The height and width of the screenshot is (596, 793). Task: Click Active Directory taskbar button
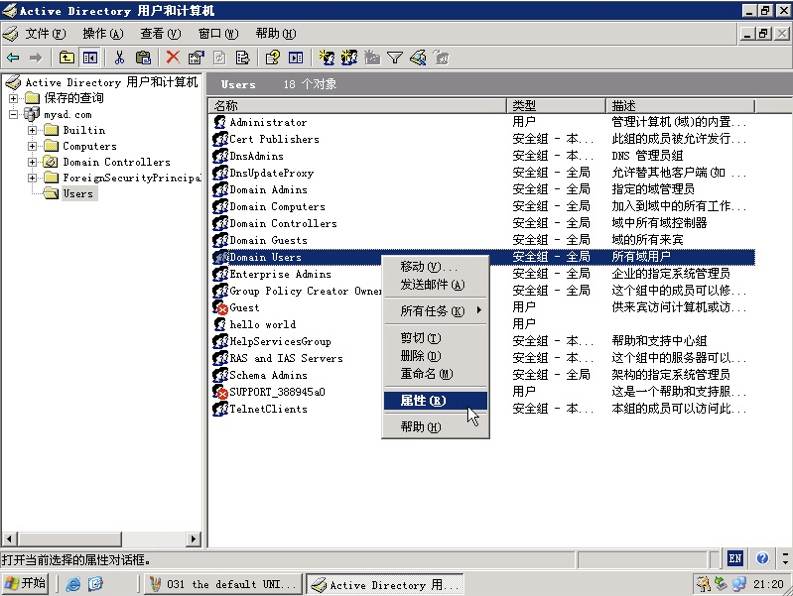tap(384, 585)
